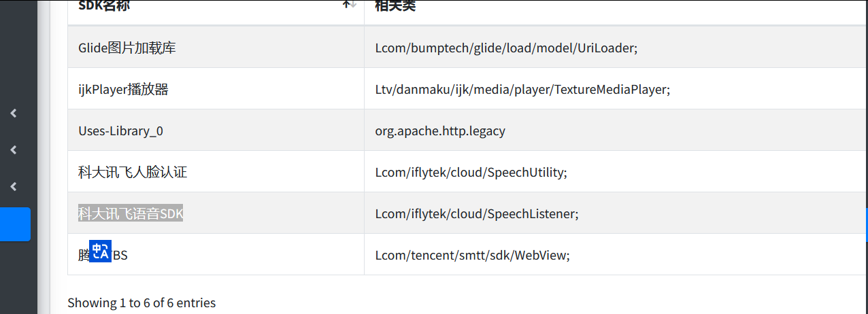Select the ijkPlayer播放器 cell
868x314 pixels.
point(216,89)
